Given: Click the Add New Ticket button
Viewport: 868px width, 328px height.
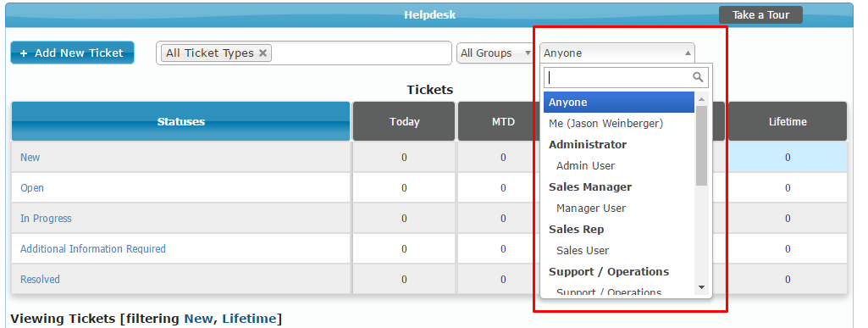Looking at the screenshot, I should tap(73, 53).
